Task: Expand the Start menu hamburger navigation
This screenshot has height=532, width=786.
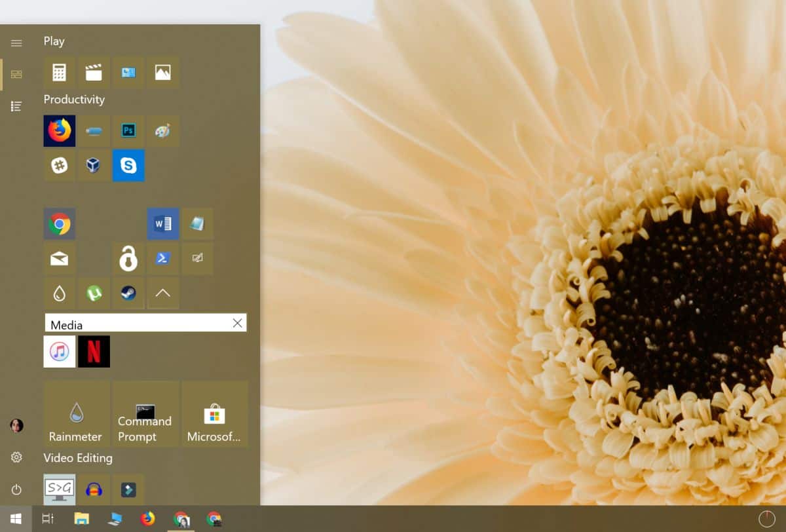Action: point(16,43)
